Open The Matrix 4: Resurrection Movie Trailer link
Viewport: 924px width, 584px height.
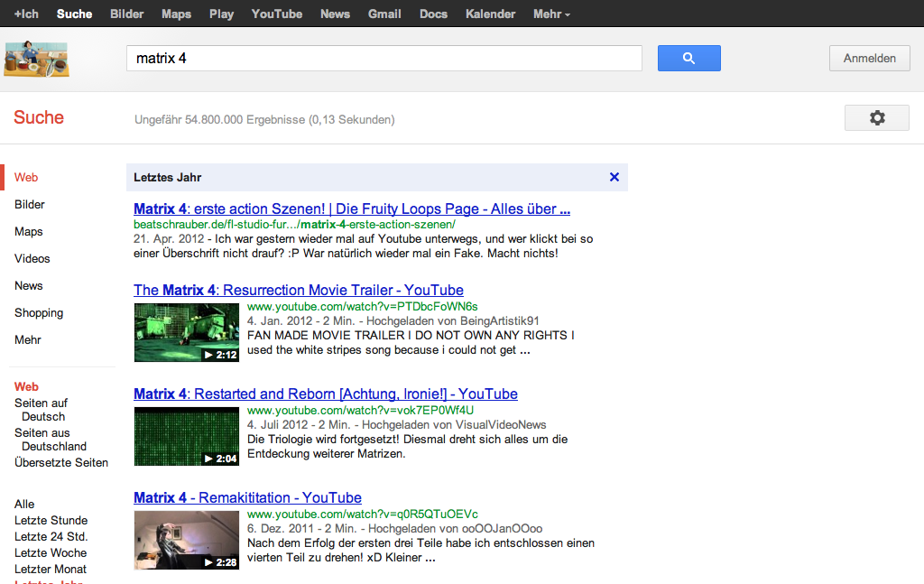(298, 290)
